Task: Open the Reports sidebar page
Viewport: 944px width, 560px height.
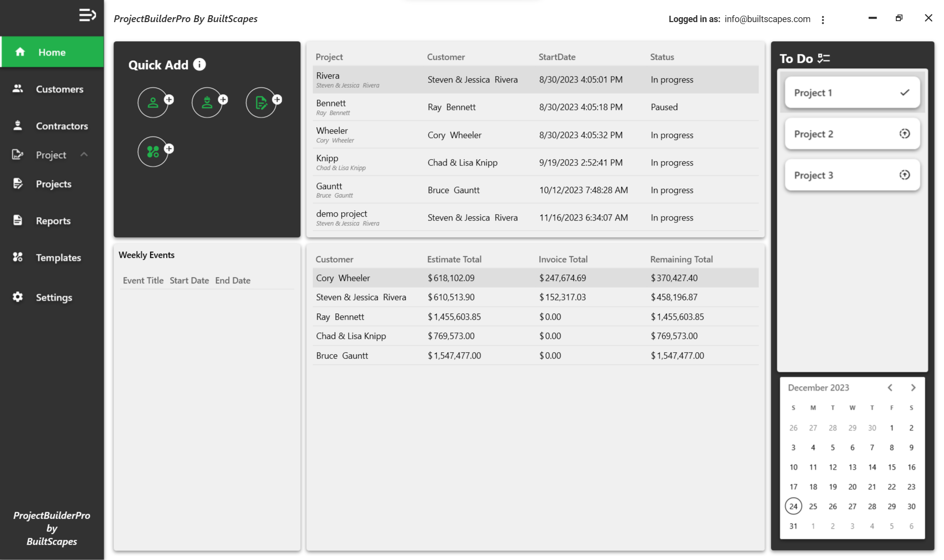Action: point(52,221)
